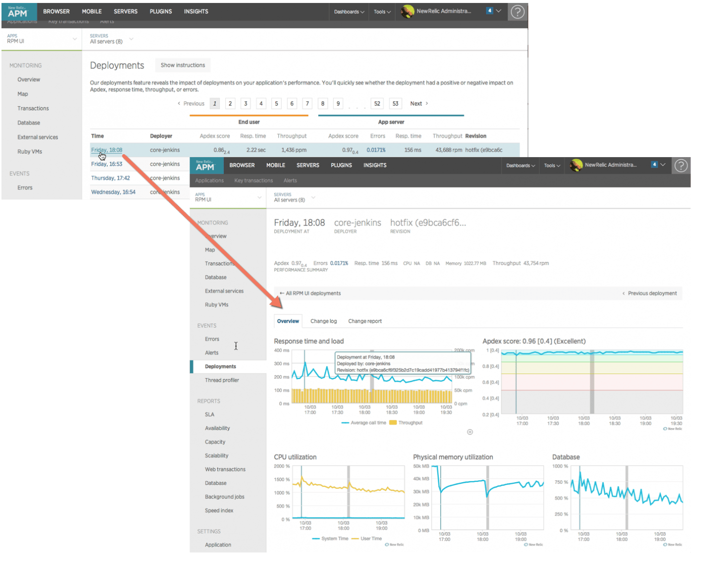
Task: Toggle Throughput legend entry in Response time chart
Action: click(406, 422)
